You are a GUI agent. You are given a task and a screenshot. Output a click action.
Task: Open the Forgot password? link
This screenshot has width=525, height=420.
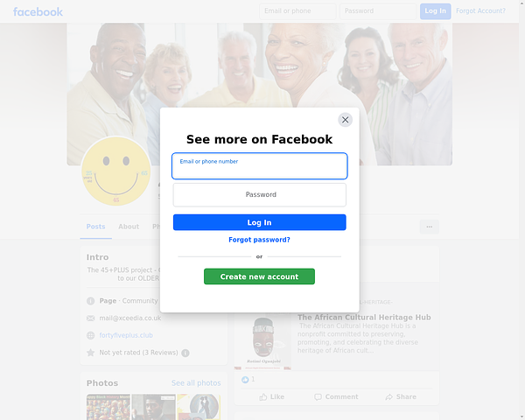coord(259,240)
